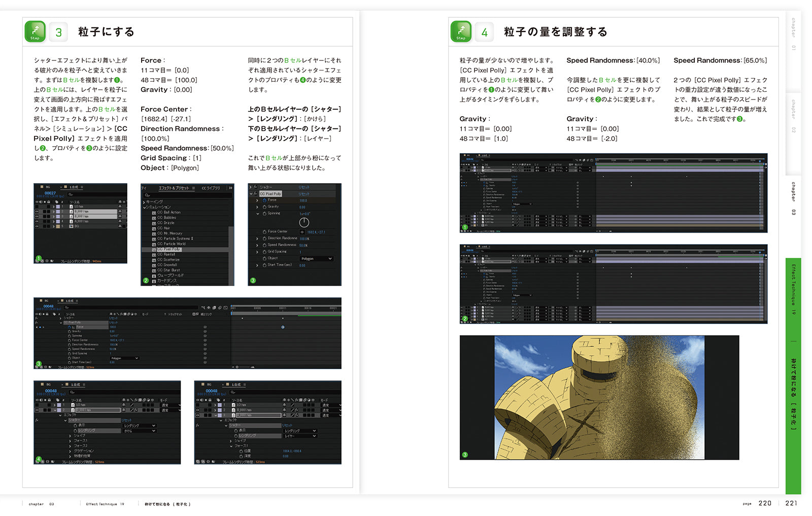Open Object Polygon dropdown in Effect Controls panel

[317, 259]
